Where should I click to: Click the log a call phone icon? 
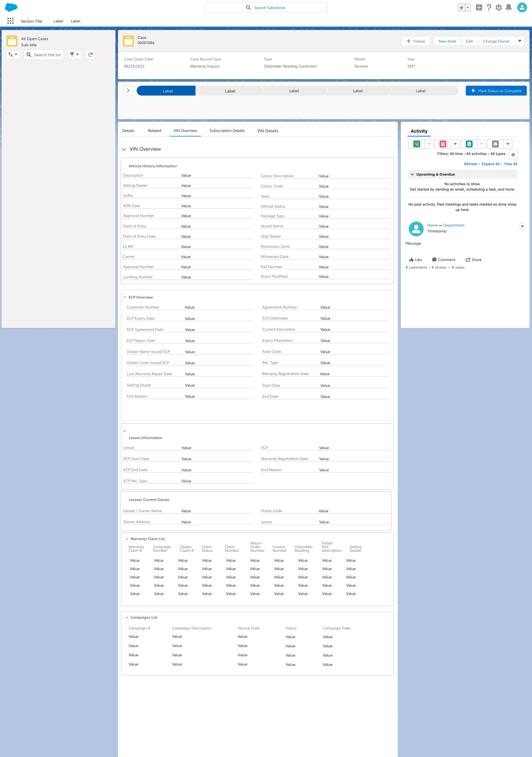click(x=469, y=144)
